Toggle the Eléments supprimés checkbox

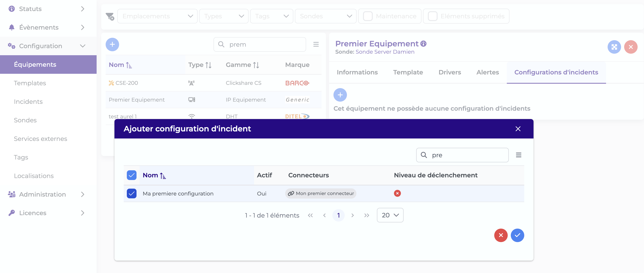click(x=432, y=16)
